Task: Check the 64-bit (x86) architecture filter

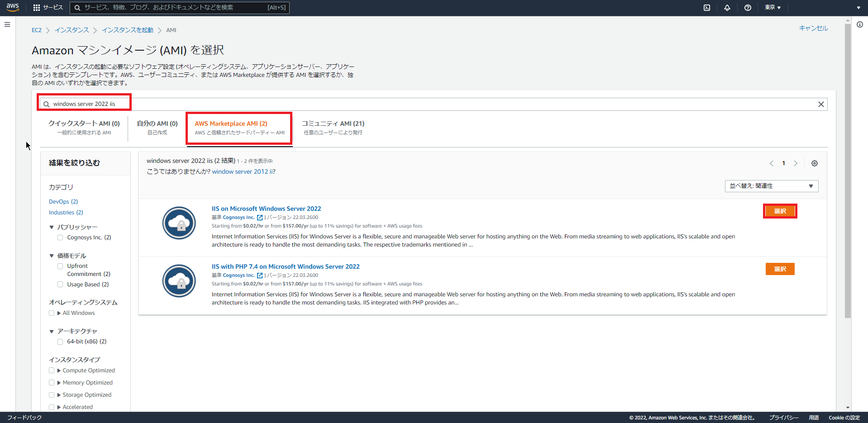Action: pyautogui.click(x=60, y=342)
